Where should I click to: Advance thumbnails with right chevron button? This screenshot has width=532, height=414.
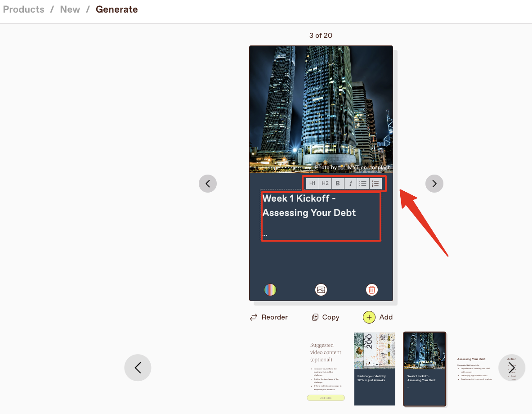coord(512,368)
